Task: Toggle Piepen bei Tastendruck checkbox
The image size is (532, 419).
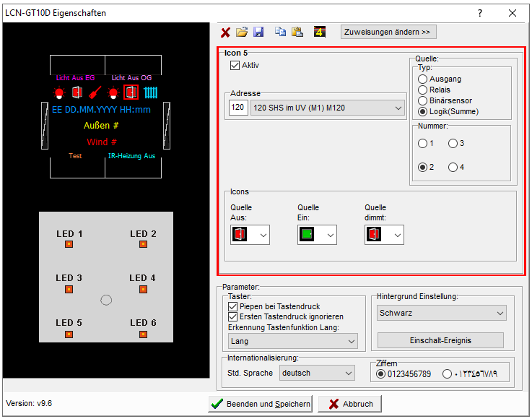Action: 232,306
